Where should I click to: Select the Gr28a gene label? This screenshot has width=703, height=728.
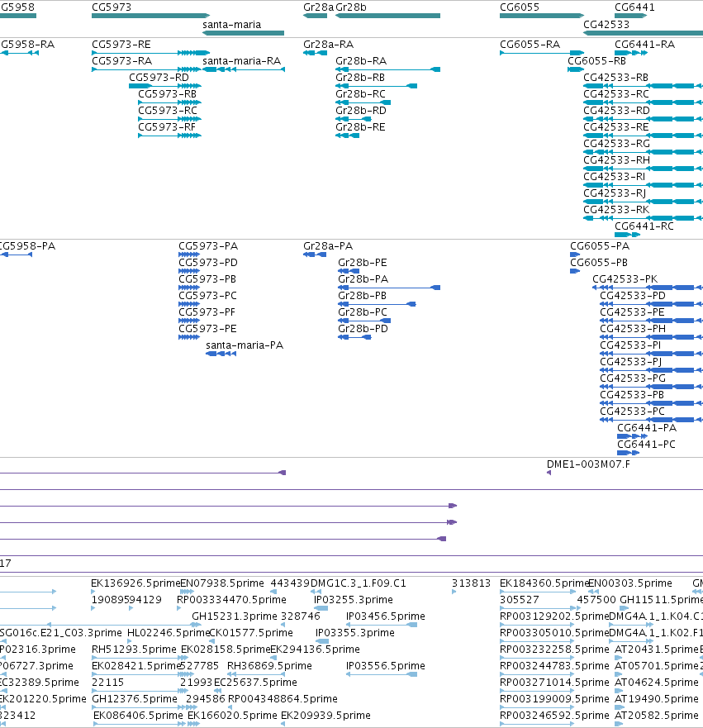318,7
